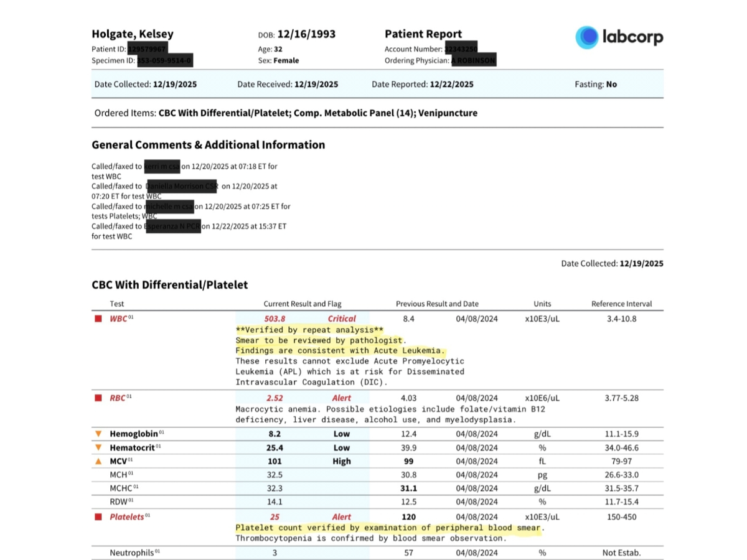Click the highlighted 'Findings are consistent with Acute Leukemia' line
The image size is (747, 560).
pyautogui.click(x=341, y=351)
